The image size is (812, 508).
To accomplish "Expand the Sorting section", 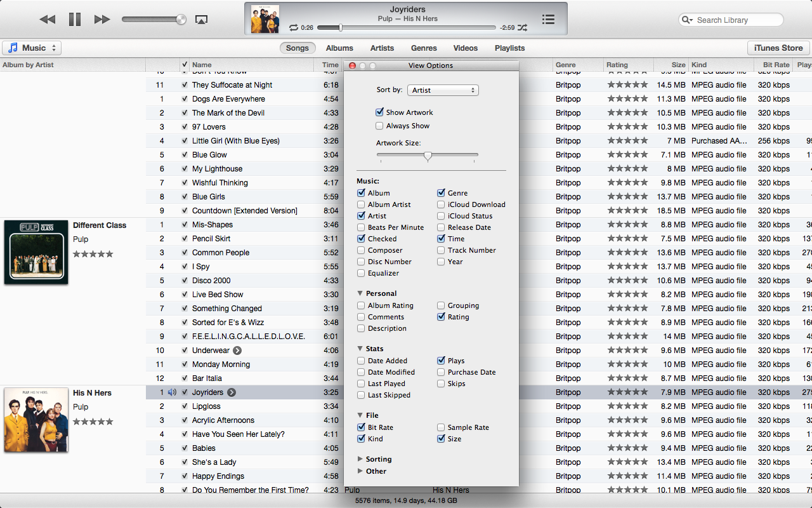I will [360, 459].
